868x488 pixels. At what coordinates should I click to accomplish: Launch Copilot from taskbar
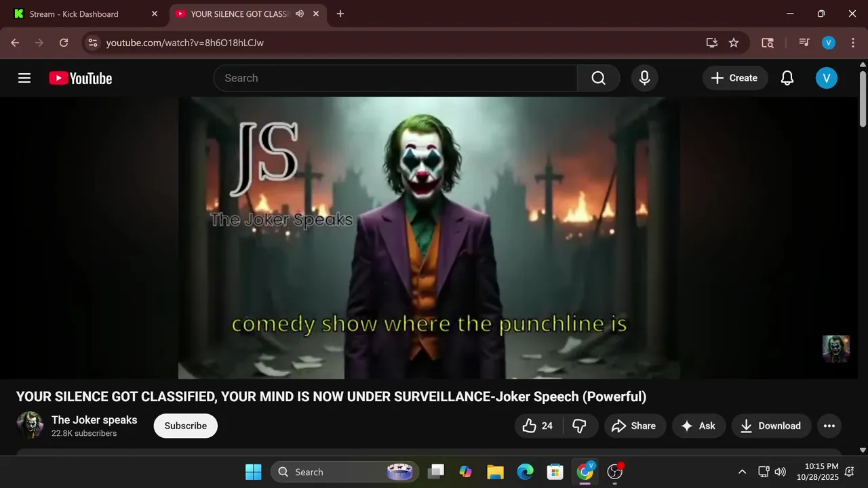(465, 472)
